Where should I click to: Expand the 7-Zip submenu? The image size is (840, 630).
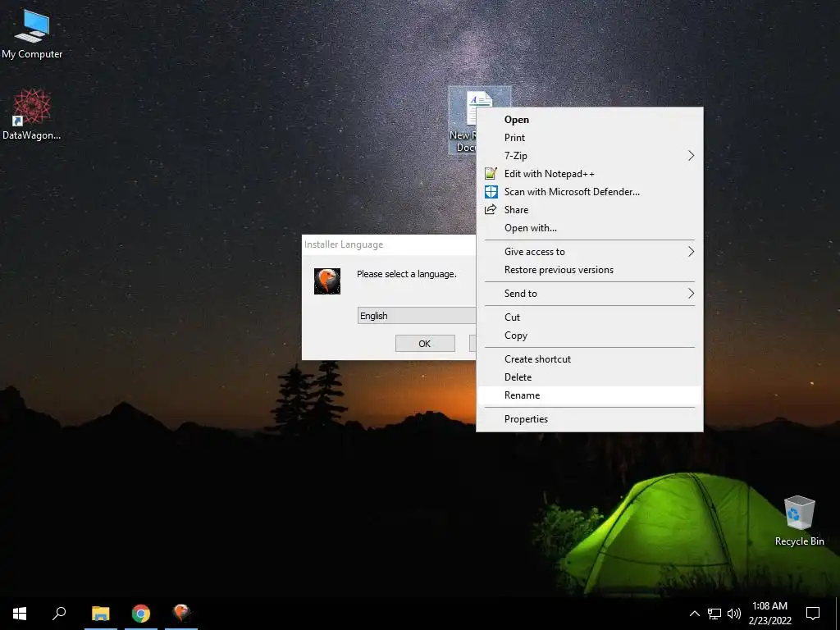(589, 155)
